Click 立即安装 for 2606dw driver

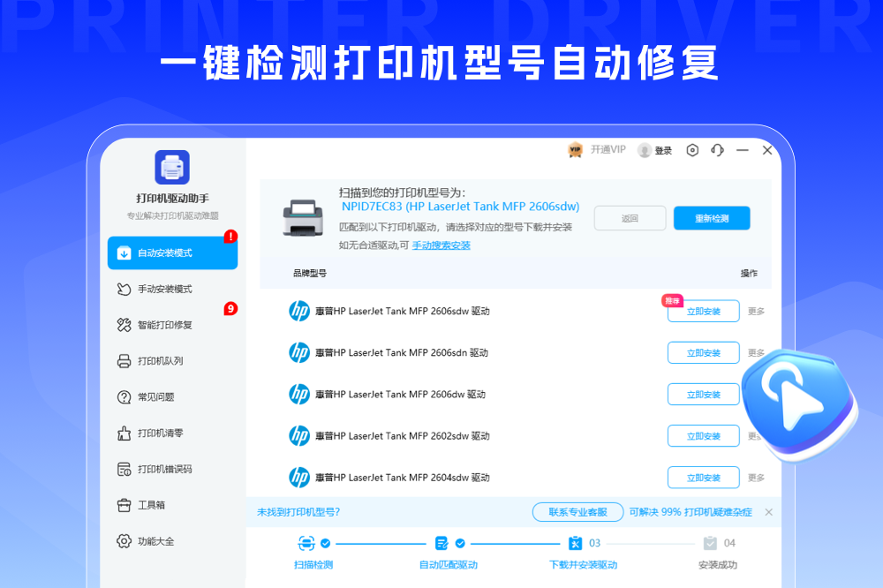(704, 395)
